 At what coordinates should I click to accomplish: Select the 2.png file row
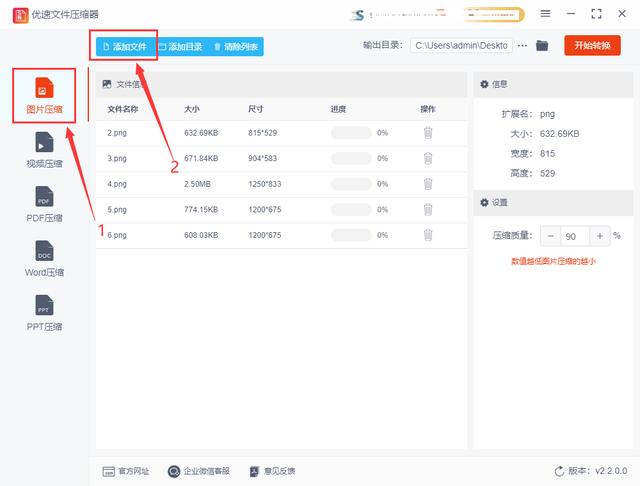tap(281, 133)
